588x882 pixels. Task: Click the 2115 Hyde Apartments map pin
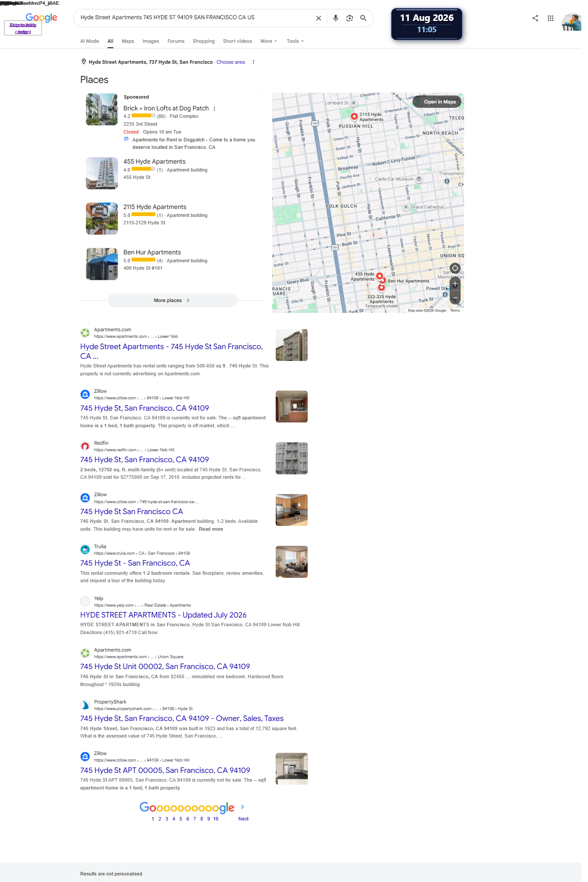pyautogui.click(x=354, y=116)
